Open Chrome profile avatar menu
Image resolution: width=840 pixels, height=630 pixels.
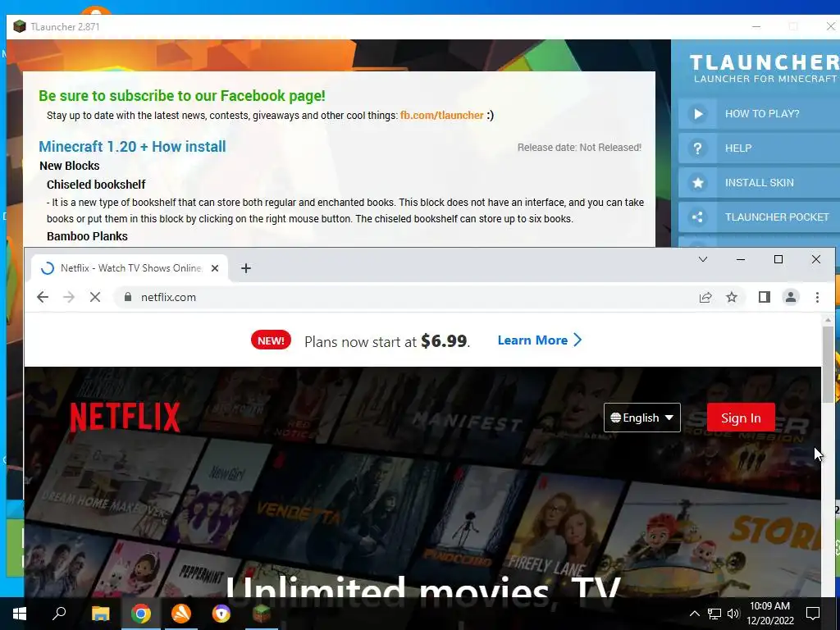[x=791, y=297]
